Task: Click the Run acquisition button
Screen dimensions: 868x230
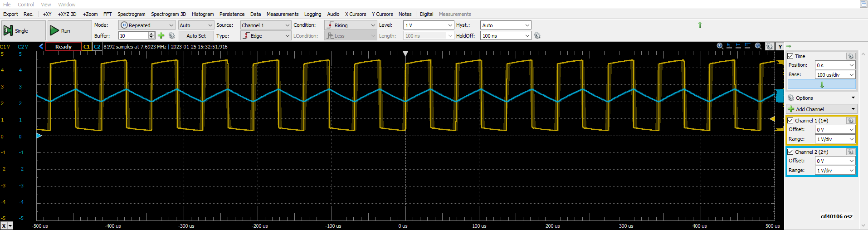Action: [69, 30]
